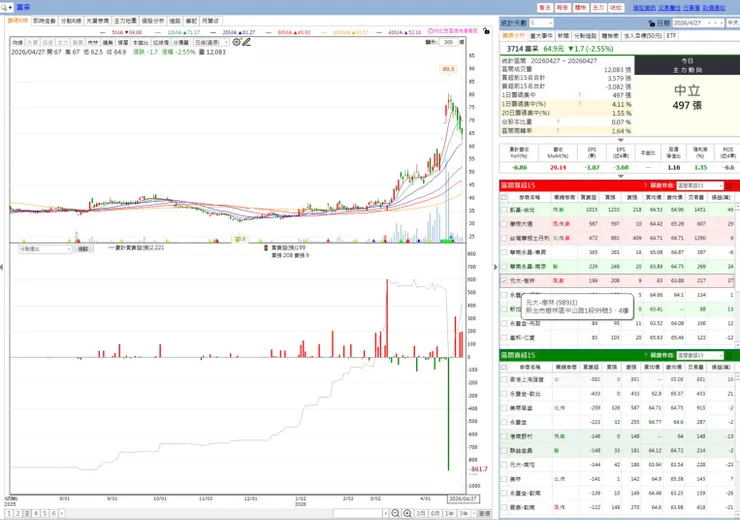Click the 2026/04/27 date marker on time axis
Screen dimensions: 740x520
[x=463, y=499]
